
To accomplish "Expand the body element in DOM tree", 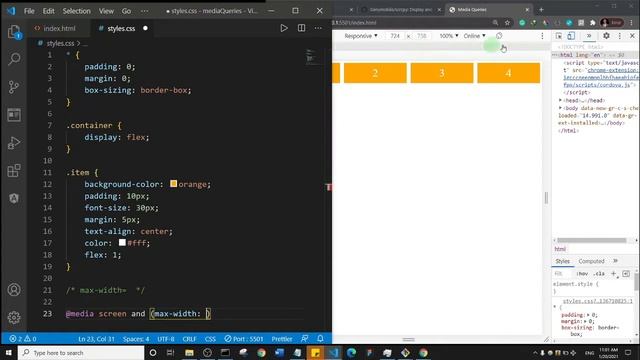I will coord(560,108).
